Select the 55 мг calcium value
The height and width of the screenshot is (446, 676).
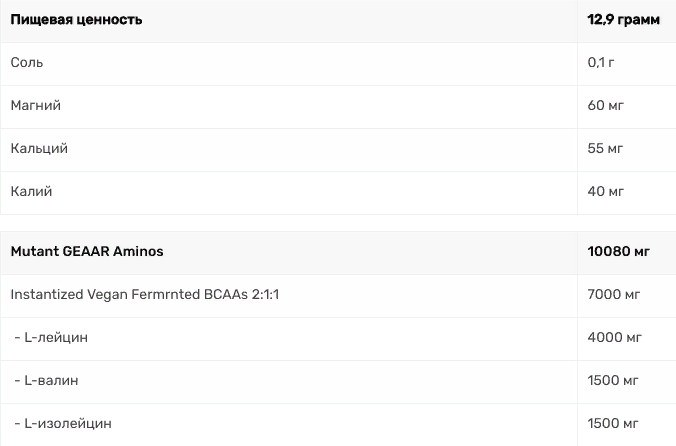point(605,149)
